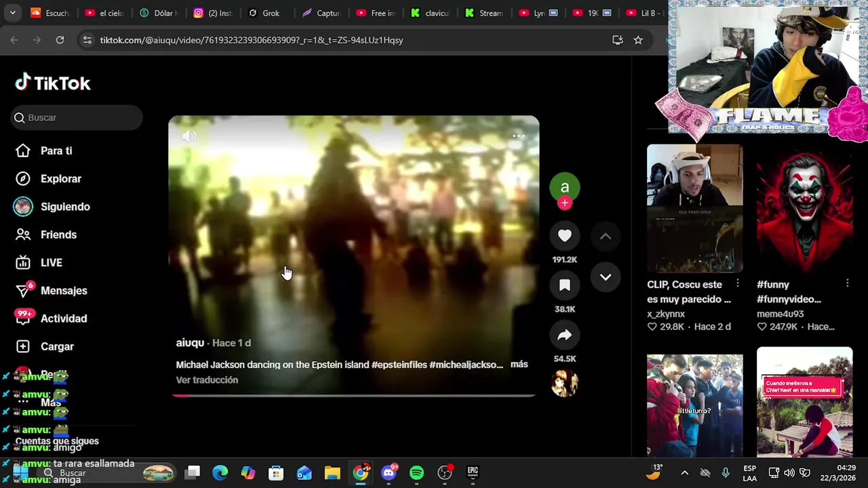
Task: Go back in browser history
Action: pos(14,40)
